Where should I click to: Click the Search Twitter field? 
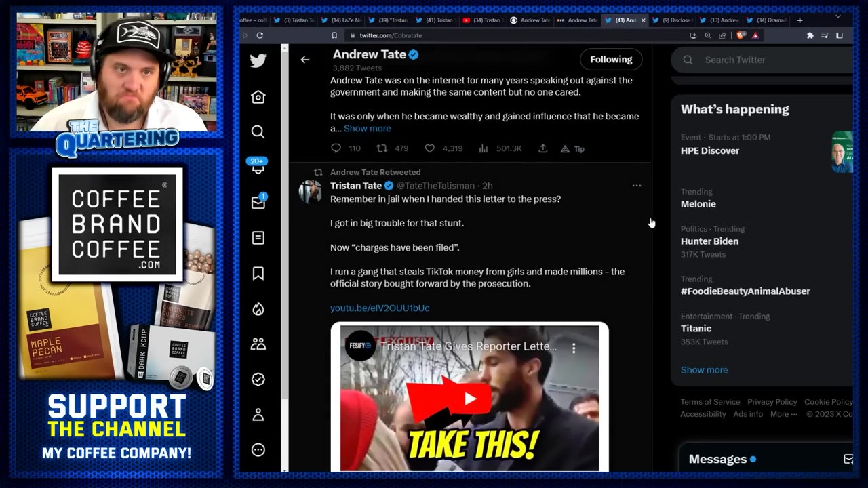pos(762,60)
